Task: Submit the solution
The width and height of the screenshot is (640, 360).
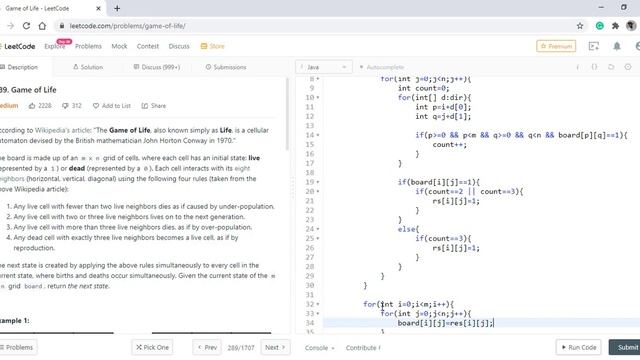Action: [x=624, y=347]
